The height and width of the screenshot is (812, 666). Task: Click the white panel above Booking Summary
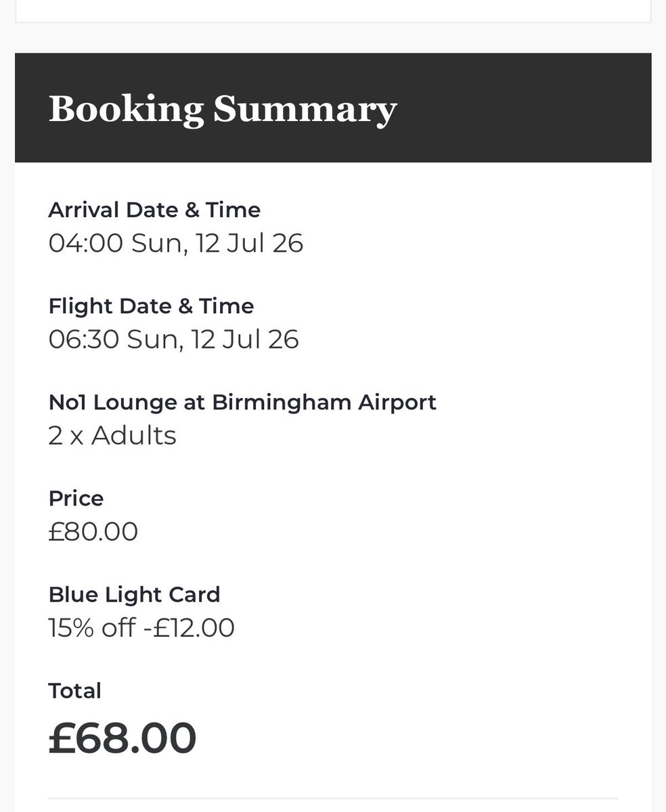[333, 11]
